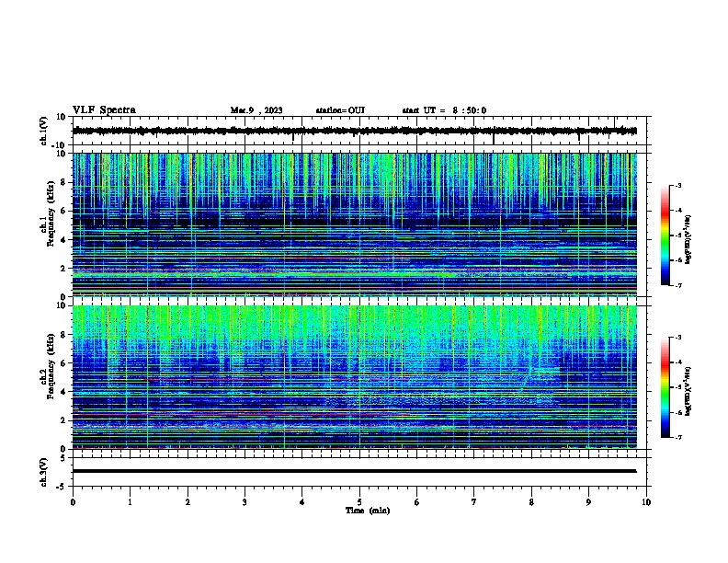Click time axis tick label 3

pyautogui.click(x=245, y=502)
